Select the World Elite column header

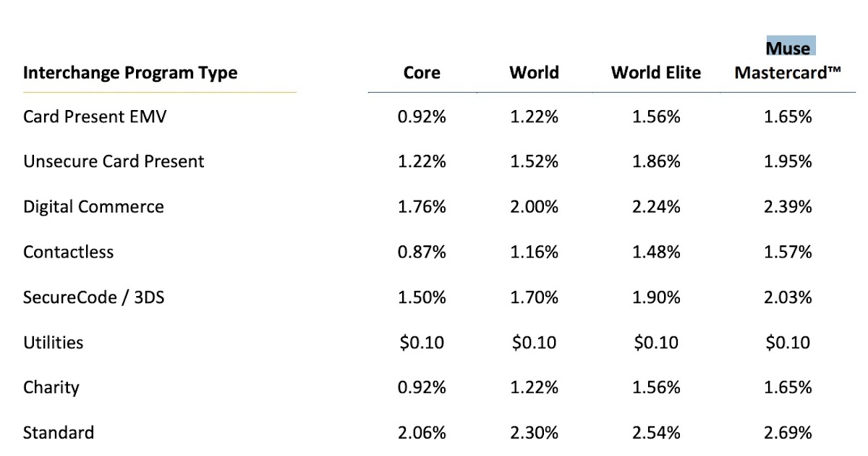656,73
